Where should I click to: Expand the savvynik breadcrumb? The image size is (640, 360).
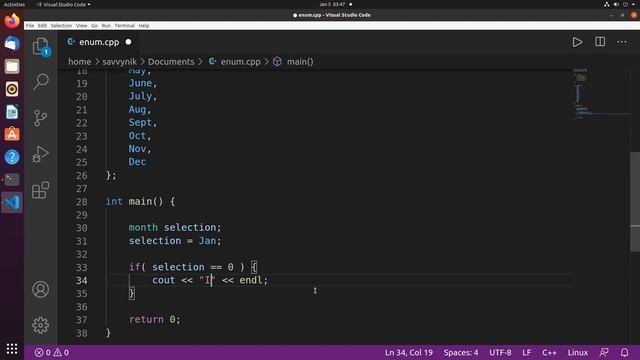120,62
